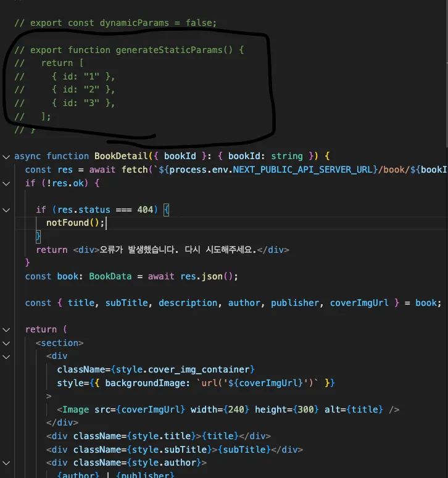Fold the style.author div chevron
Image resolution: width=448 pixels, height=478 pixels.
coord(6,463)
